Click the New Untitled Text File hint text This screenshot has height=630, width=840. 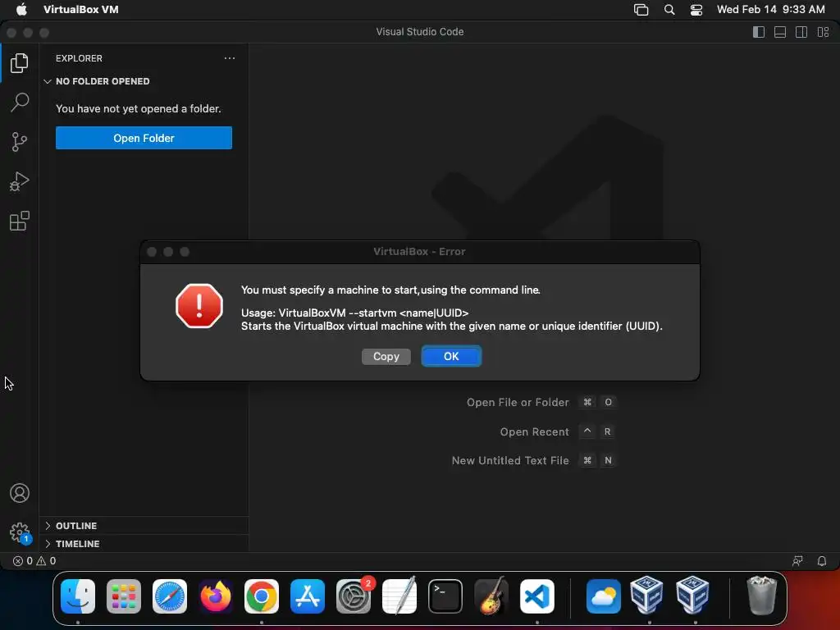[510, 461]
